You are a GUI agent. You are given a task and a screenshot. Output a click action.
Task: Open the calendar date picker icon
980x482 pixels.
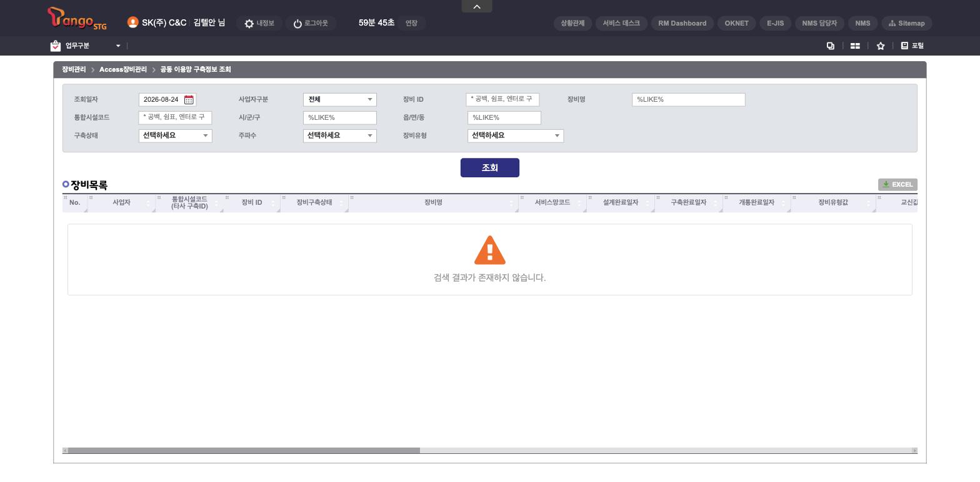coord(189,100)
